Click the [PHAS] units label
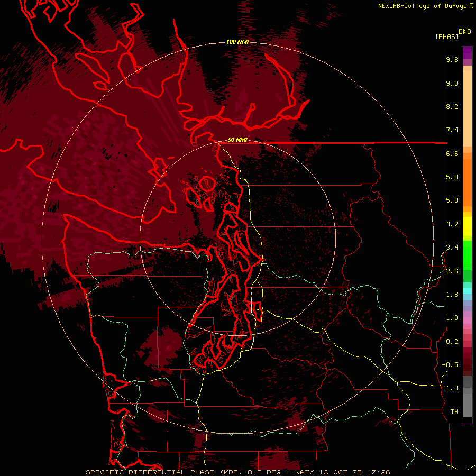 click(447, 37)
